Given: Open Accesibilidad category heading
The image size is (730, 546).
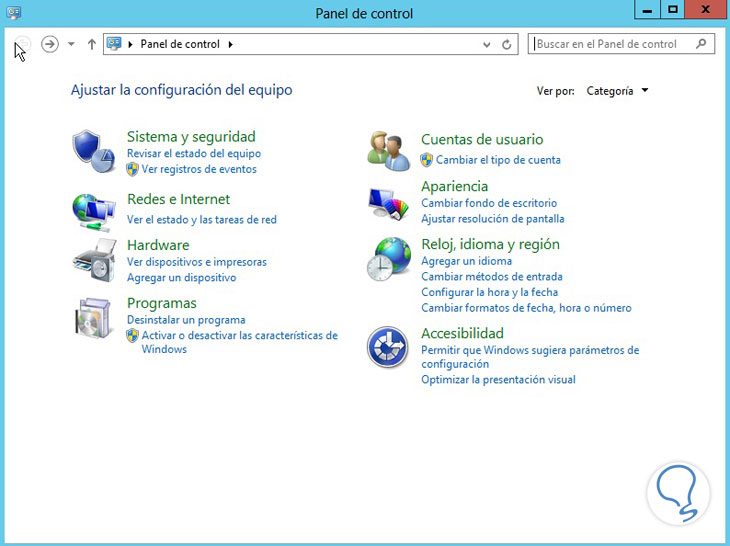Looking at the screenshot, I should [462, 333].
